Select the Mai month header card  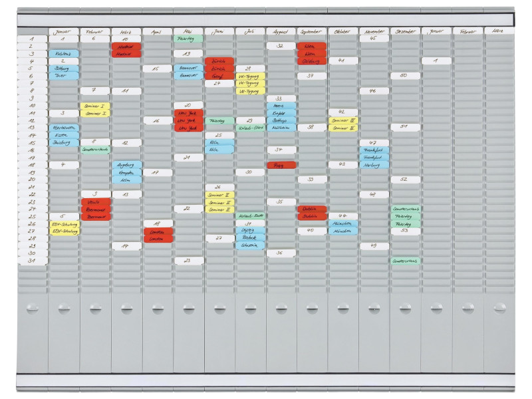point(188,31)
